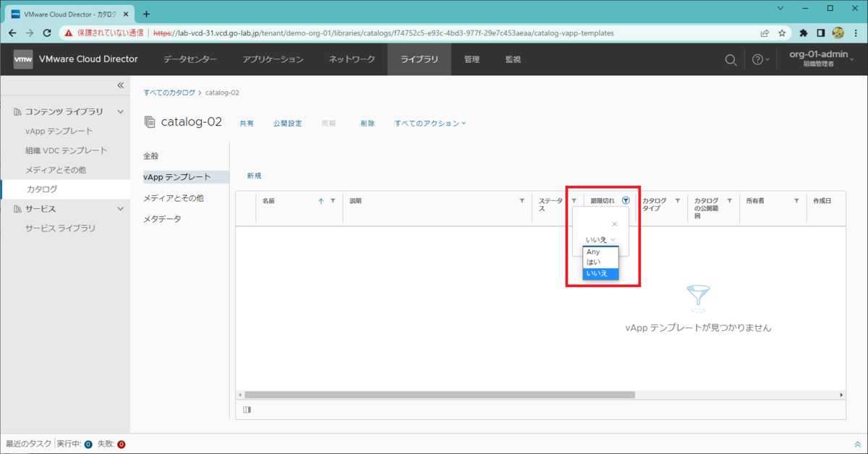Click the filter icon in 所有者 column
This screenshot has height=454, width=868.
coord(796,201)
